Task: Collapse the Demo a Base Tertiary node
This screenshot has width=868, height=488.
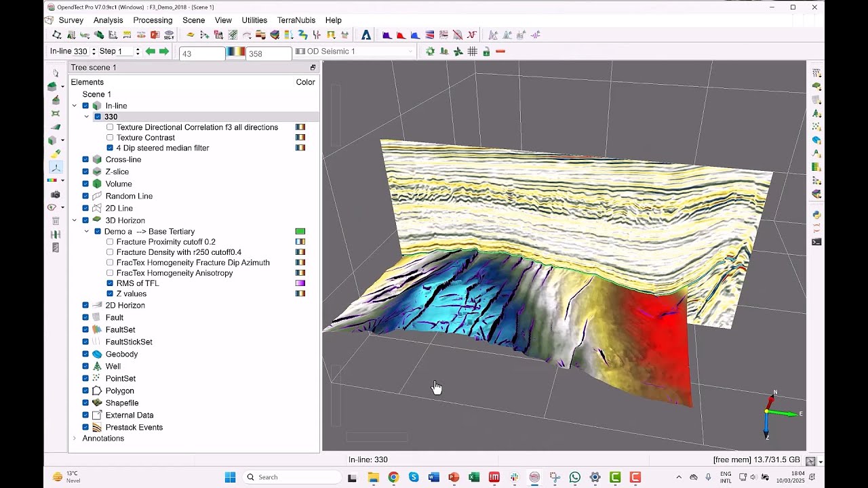Action: [x=87, y=231]
